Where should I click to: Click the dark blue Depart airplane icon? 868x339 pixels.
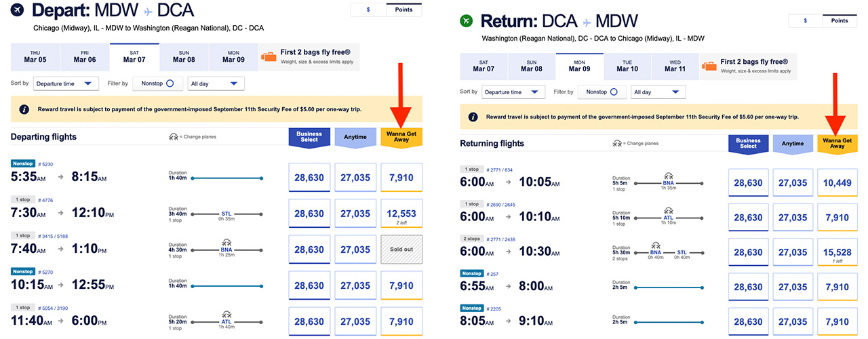(18, 10)
